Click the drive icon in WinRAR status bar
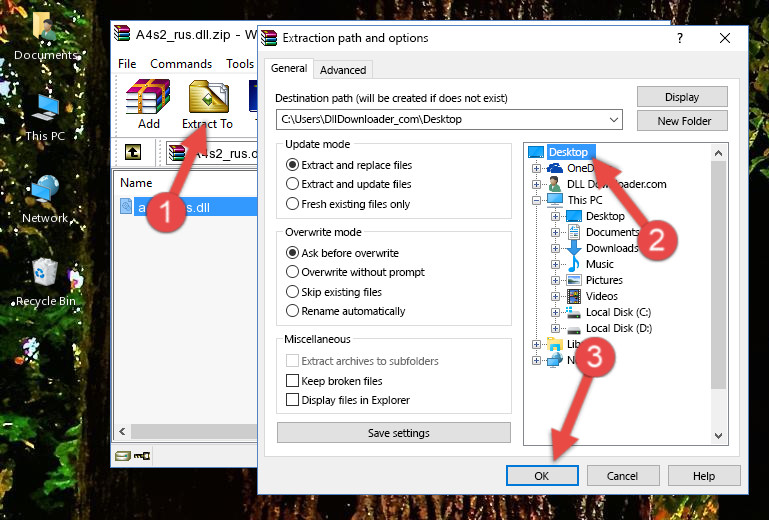The width and height of the screenshot is (769, 520). point(123,456)
